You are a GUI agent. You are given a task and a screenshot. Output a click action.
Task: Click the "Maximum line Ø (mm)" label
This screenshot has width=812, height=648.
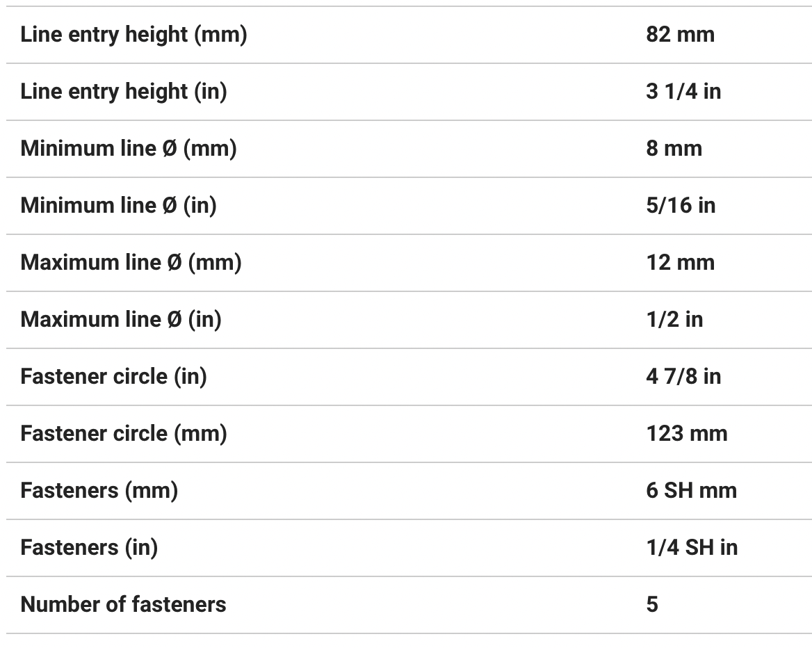click(x=131, y=263)
